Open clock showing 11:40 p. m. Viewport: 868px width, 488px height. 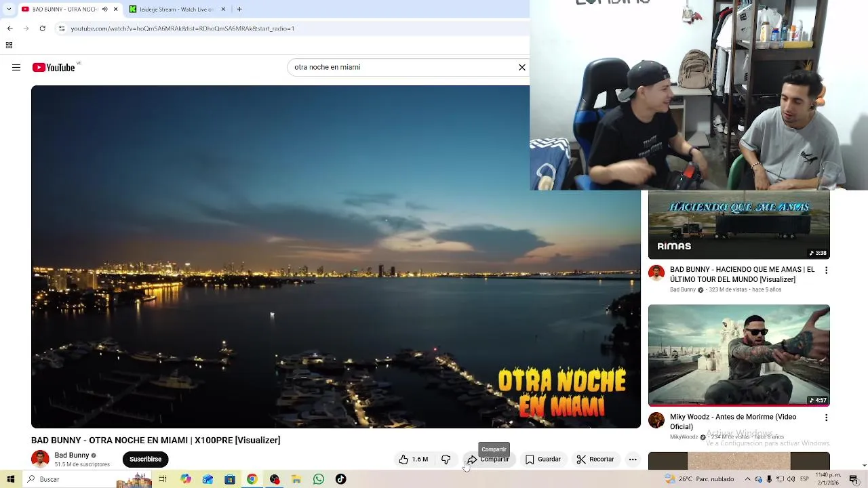click(x=829, y=479)
